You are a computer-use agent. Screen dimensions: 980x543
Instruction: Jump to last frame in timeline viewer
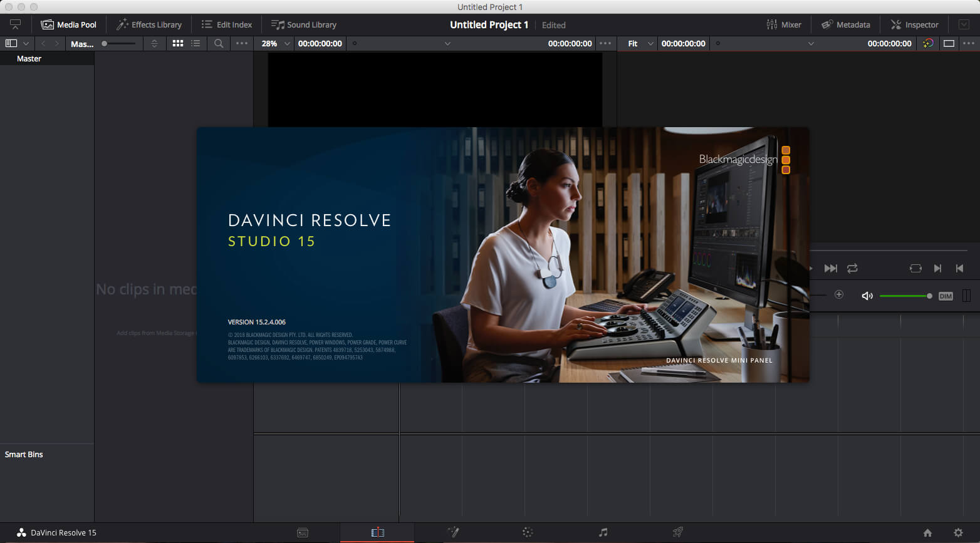point(831,269)
